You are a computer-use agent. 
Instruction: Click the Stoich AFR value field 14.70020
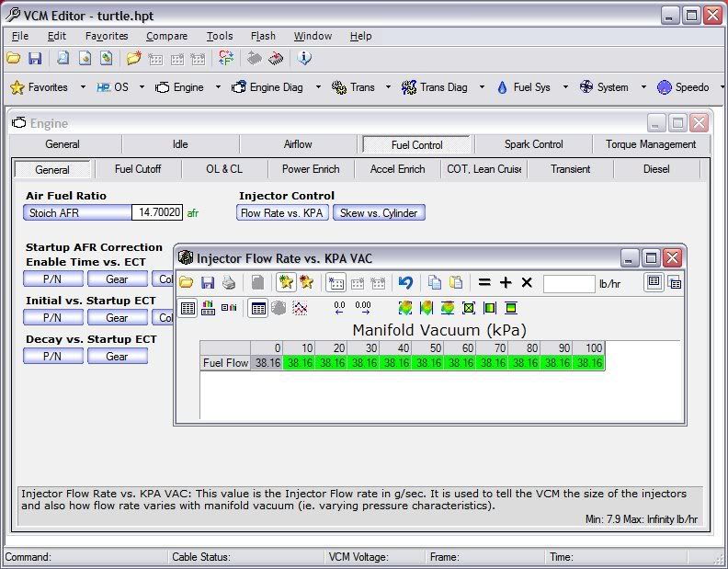pos(157,212)
